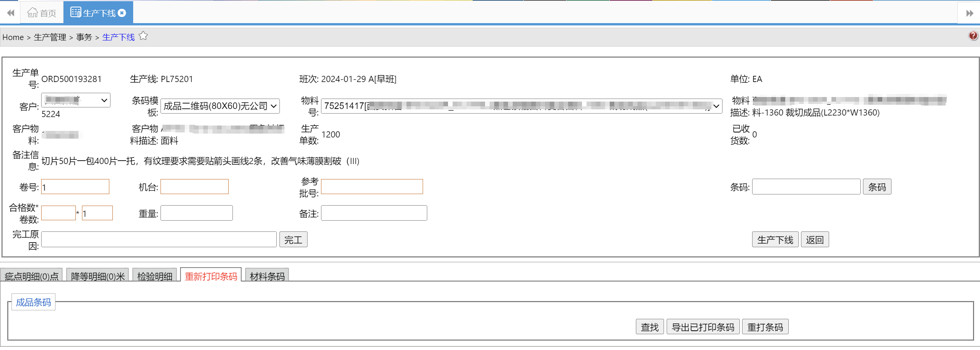This screenshot has width=980, height=350.
Task: Focus the 机台 input field
Action: 194,187
